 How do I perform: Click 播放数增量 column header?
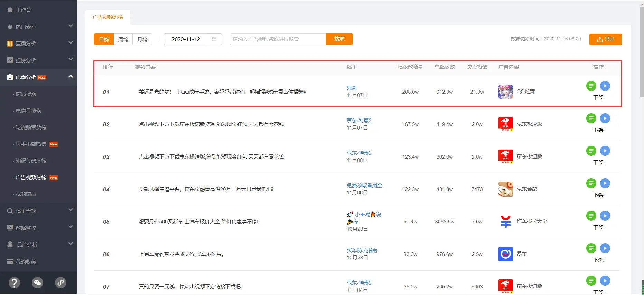coord(410,67)
